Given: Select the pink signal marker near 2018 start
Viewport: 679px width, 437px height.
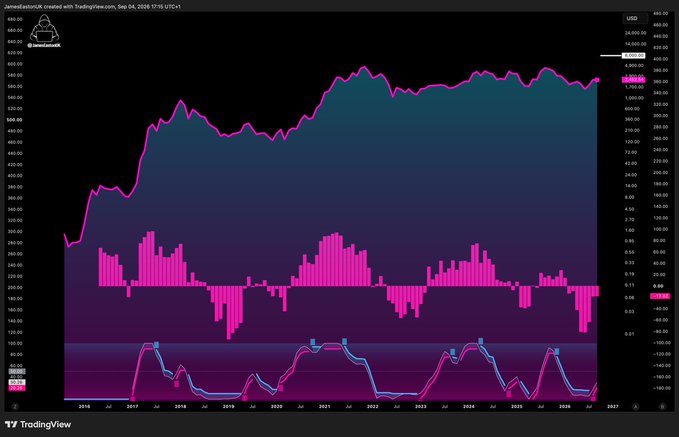Looking at the screenshot, I should [x=176, y=383].
